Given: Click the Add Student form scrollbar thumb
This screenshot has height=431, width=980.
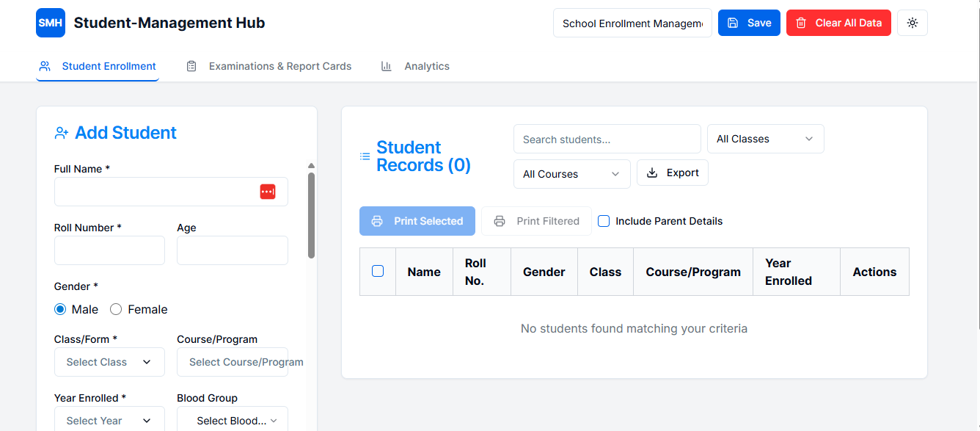Looking at the screenshot, I should pyautogui.click(x=311, y=214).
